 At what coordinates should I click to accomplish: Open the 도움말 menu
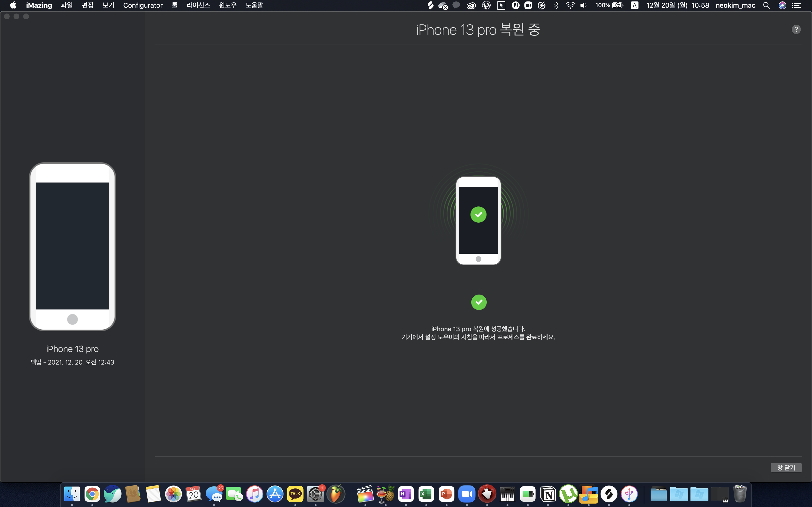coord(254,5)
